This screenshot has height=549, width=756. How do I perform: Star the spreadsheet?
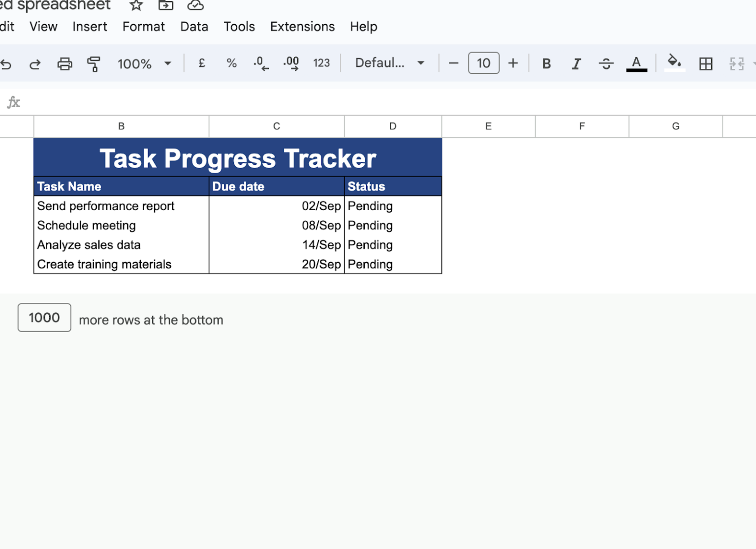135,5
